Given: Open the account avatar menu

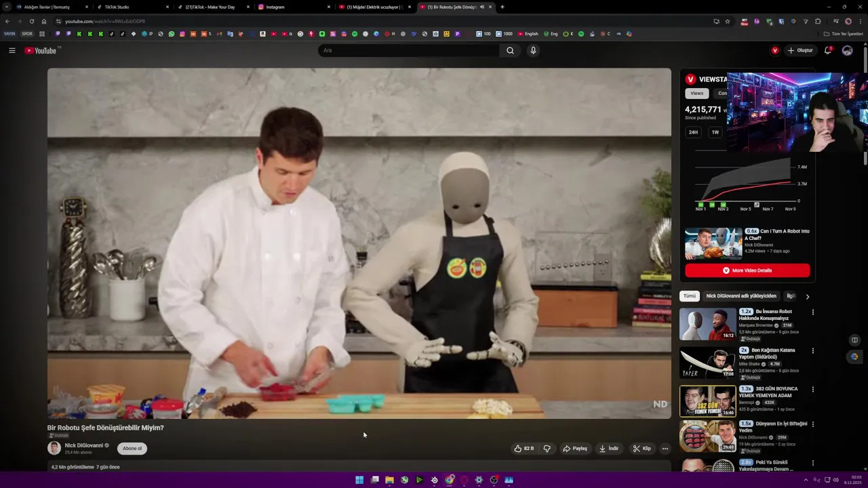Looking at the screenshot, I should (x=847, y=50).
